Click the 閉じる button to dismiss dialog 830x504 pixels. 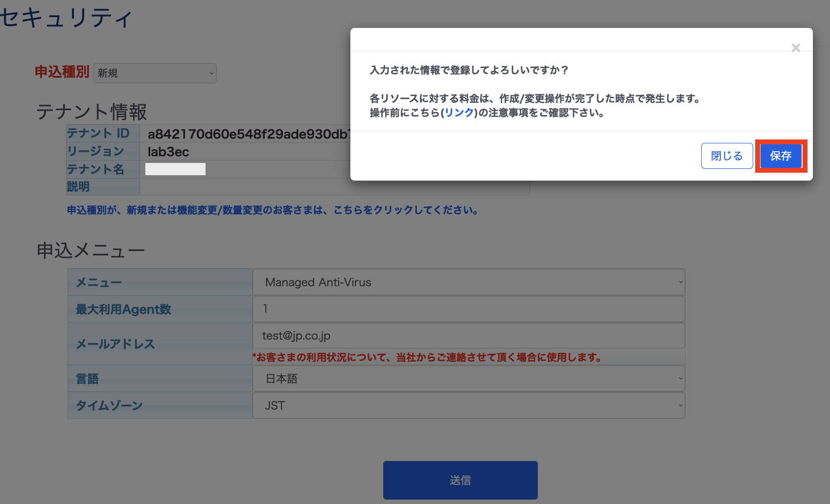pos(727,156)
